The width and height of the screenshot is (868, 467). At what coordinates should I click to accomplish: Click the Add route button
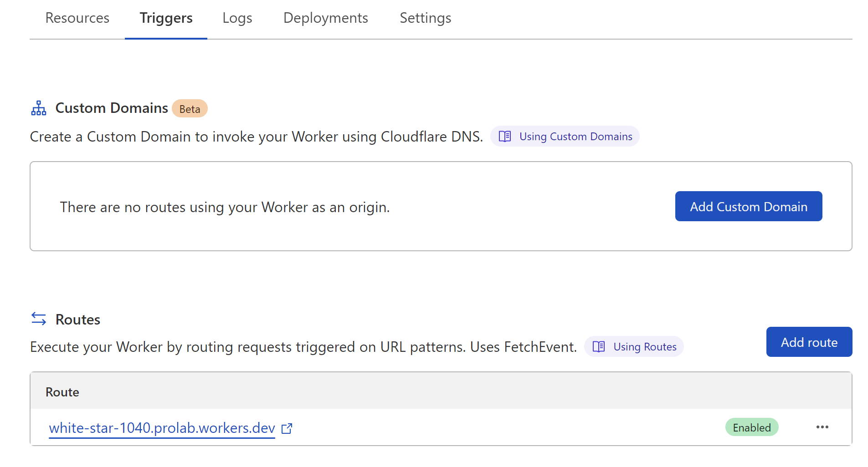(809, 342)
